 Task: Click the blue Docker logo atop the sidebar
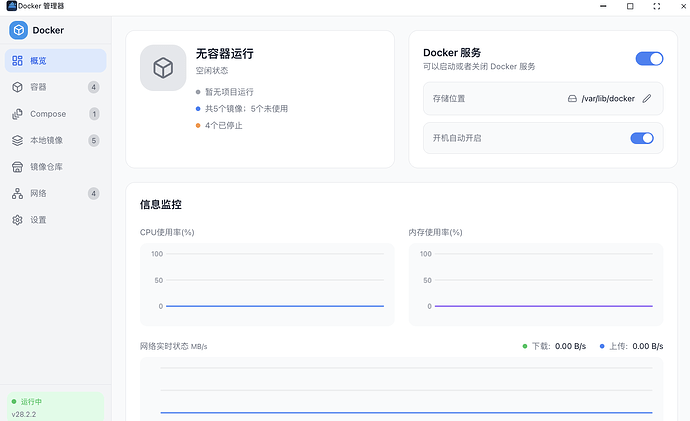pyautogui.click(x=19, y=30)
